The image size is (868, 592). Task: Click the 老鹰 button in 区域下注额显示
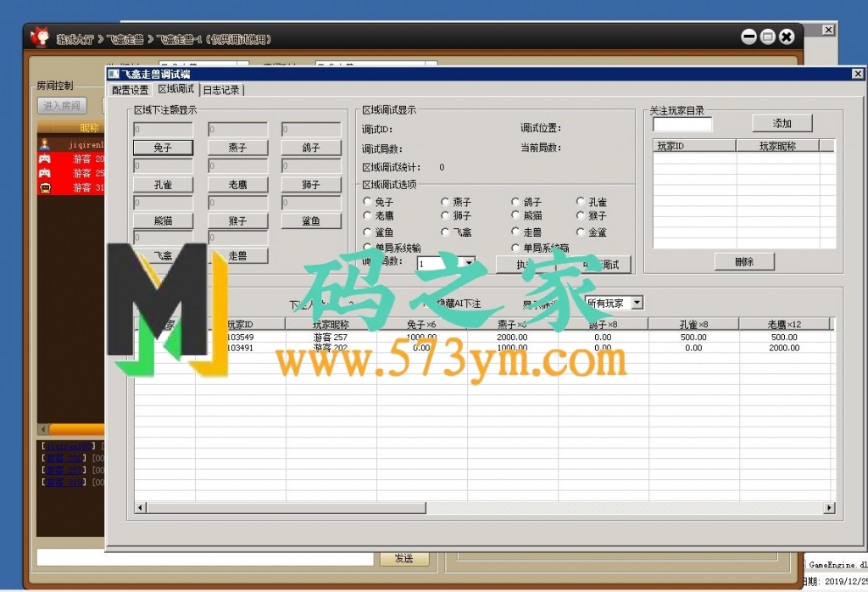point(237,184)
